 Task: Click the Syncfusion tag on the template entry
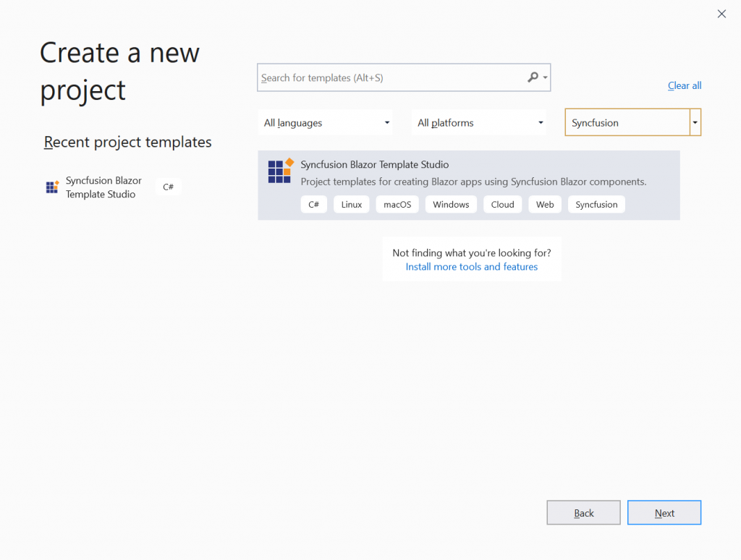596,204
